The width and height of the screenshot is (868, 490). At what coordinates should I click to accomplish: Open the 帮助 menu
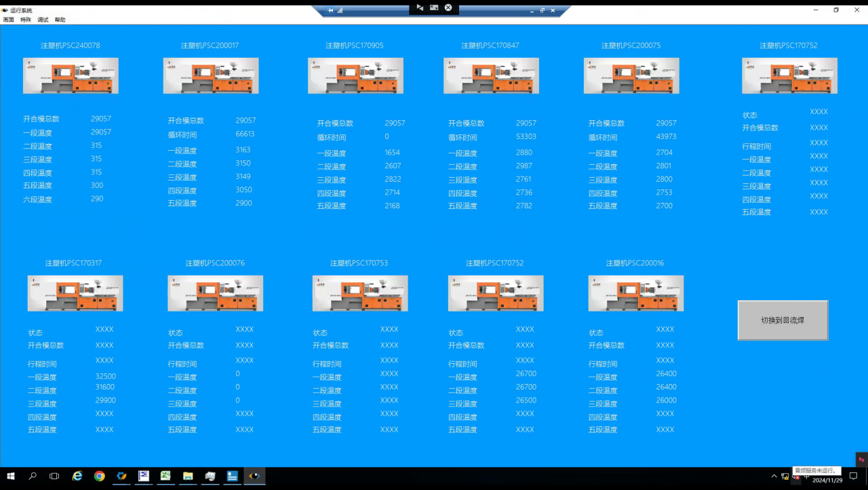[x=60, y=20]
